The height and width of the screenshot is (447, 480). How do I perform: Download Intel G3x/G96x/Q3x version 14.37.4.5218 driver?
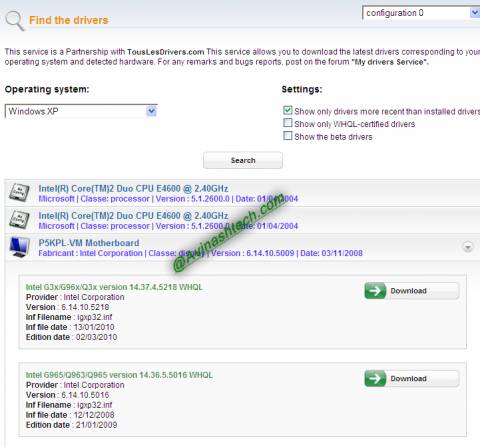[412, 291]
